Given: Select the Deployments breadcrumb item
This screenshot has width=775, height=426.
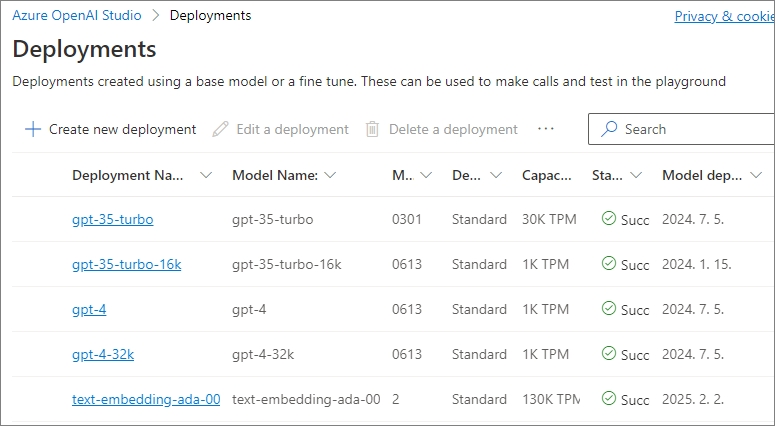Looking at the screenshot, I should tap(210, 16).
